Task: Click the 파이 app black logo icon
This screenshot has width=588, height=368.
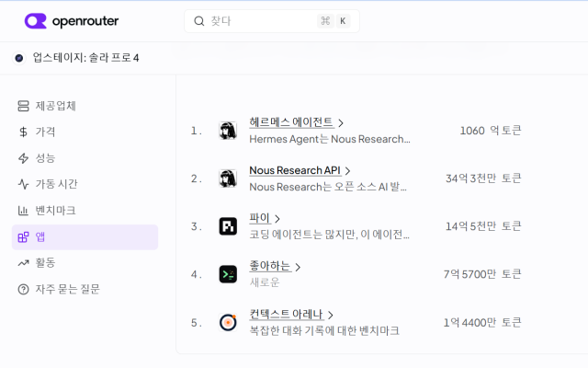Action: click(228, 226)
